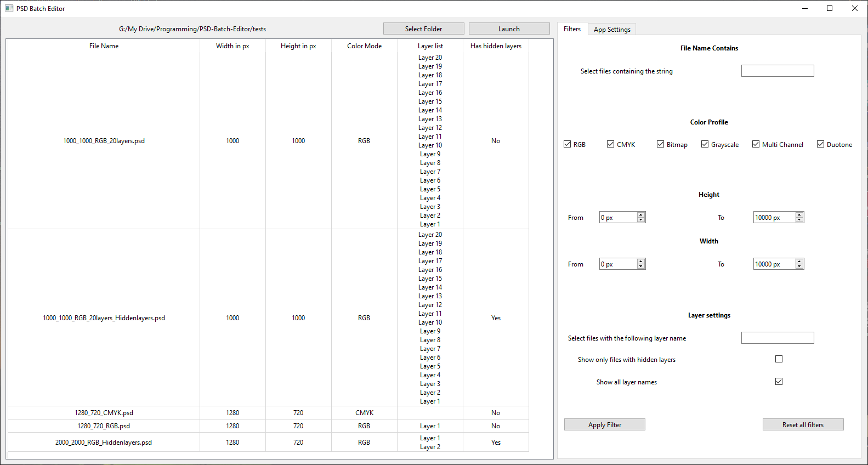Decrease Width From value with down arrow
Image resolution: width=868 pixels, height=465 pixels.
pyautogui.click(x=641, y=266)
